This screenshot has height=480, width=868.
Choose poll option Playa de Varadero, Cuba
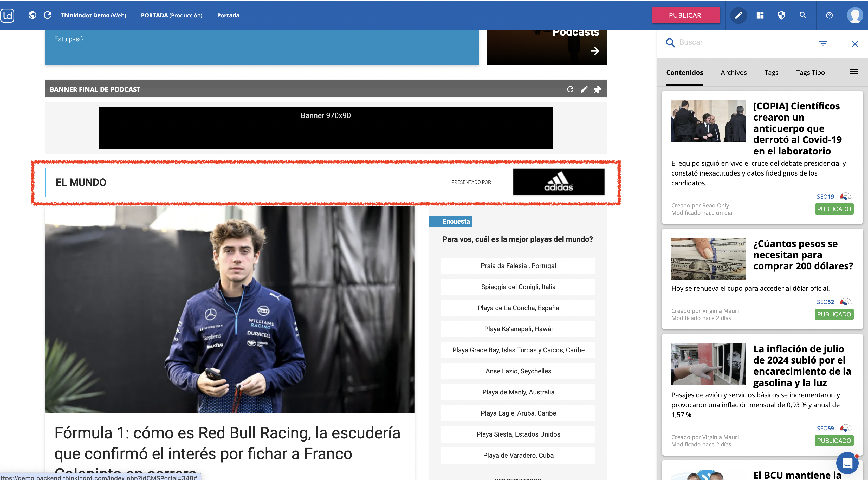pyautogui.click(x=517, y=455)
